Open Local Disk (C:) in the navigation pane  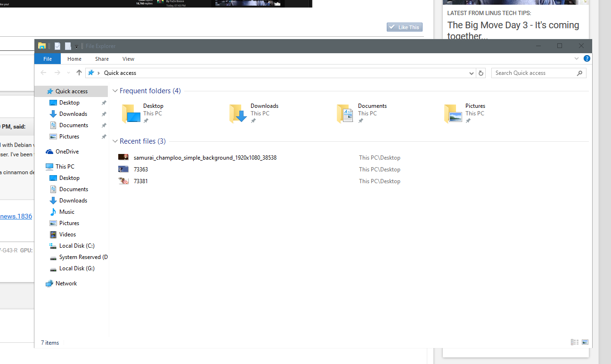point(77,246)
